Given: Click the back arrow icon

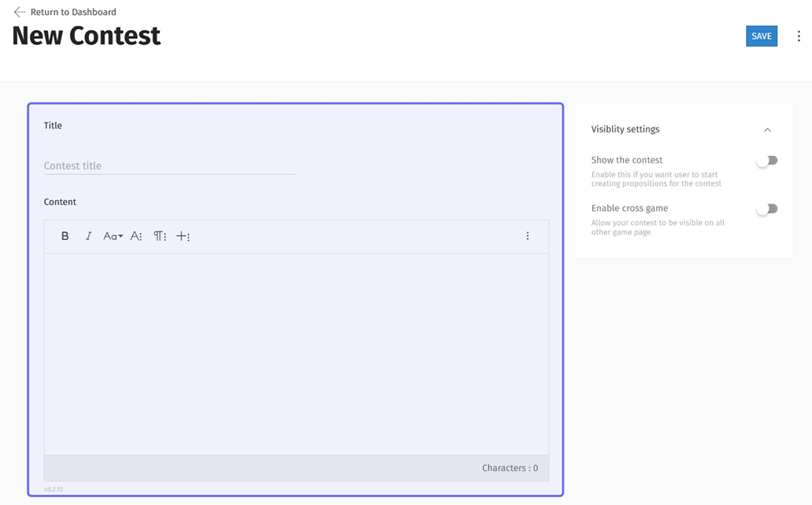Looking at the screenshot, I should 19,12.
